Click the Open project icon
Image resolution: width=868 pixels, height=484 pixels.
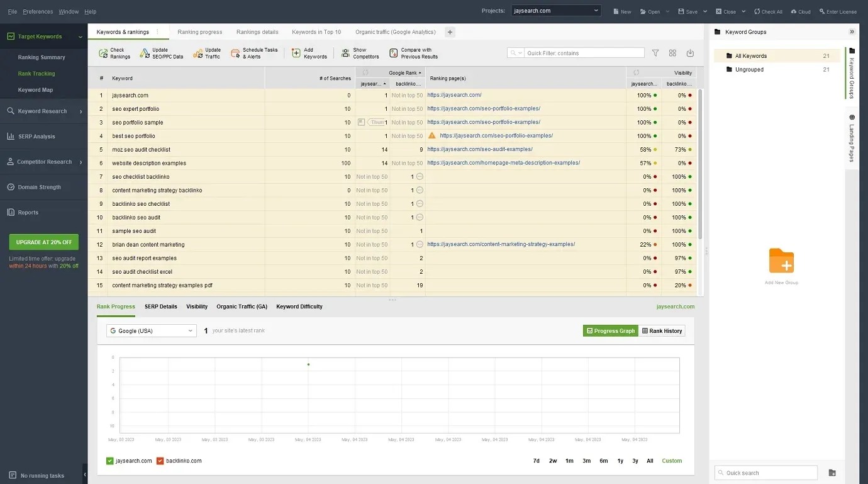tap(643, 11)
